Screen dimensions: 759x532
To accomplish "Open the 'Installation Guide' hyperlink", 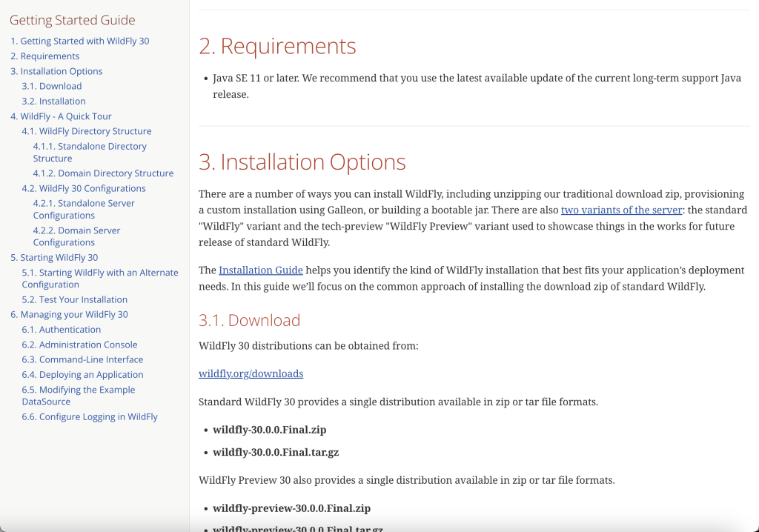I will (x=260, y=270).
